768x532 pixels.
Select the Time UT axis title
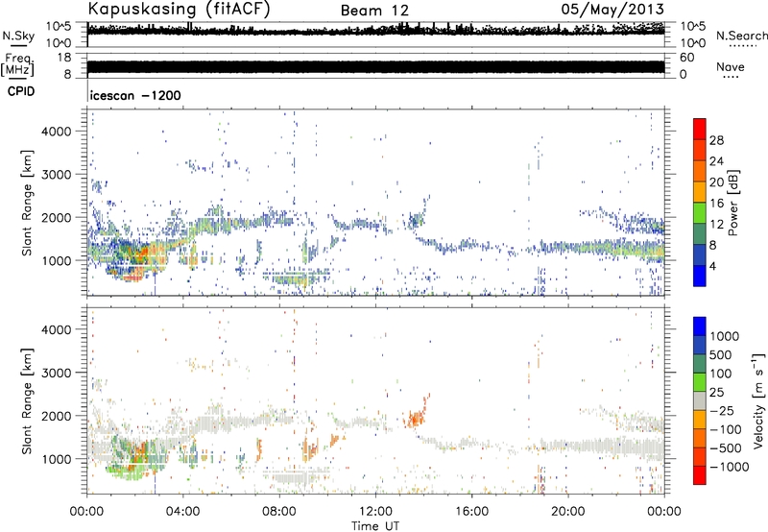point(375,526)
